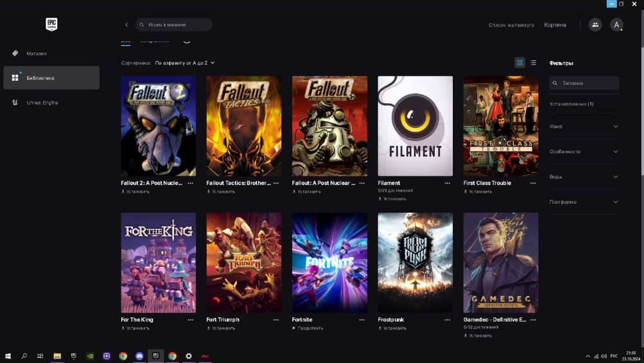The width and height of the screenshot is (644, 363).
Task: Open options menu for Fallout Tactics
Action: tap(276, 183)
